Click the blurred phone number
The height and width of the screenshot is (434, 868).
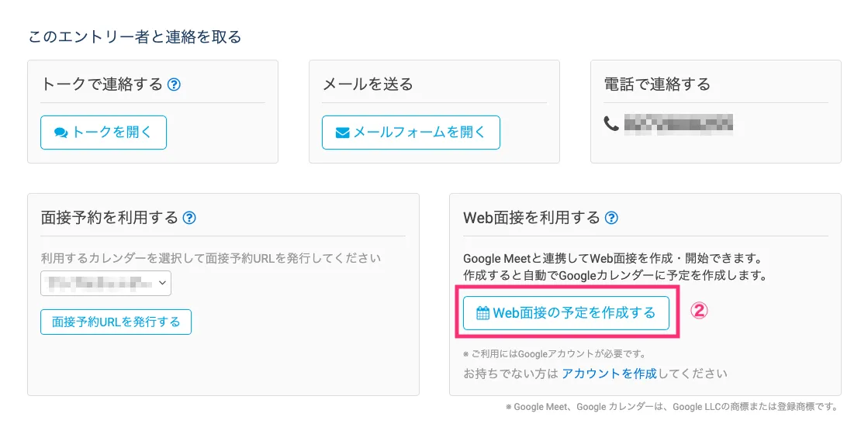point(679,122)
